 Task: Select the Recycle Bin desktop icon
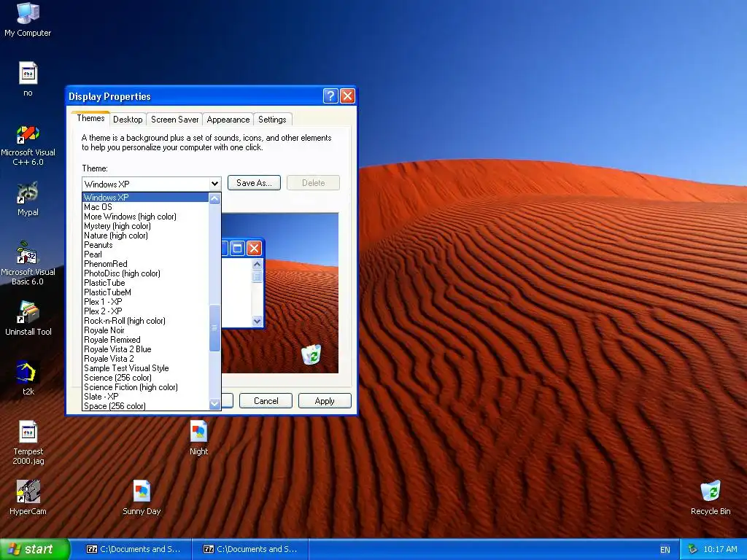(x=711, y=497)
